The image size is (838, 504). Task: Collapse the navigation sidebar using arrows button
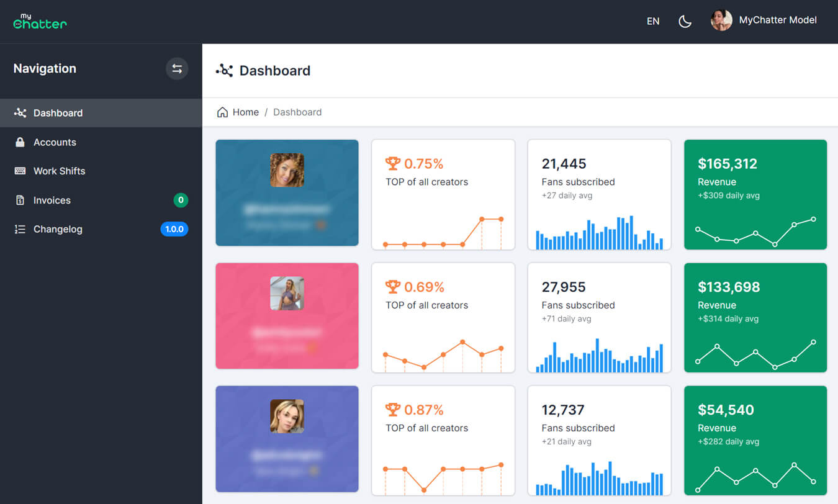tap(177, 69)
